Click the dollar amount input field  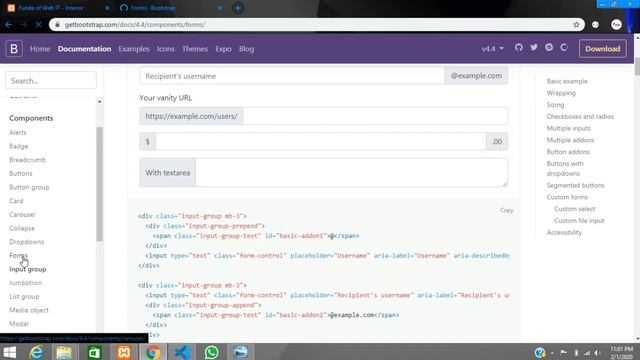(321, 142)
